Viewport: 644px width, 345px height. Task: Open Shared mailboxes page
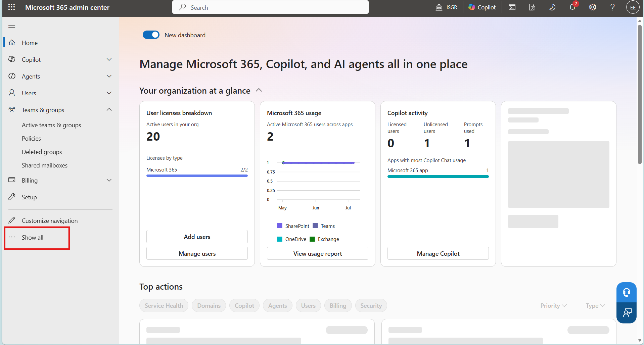click(44, 165)
